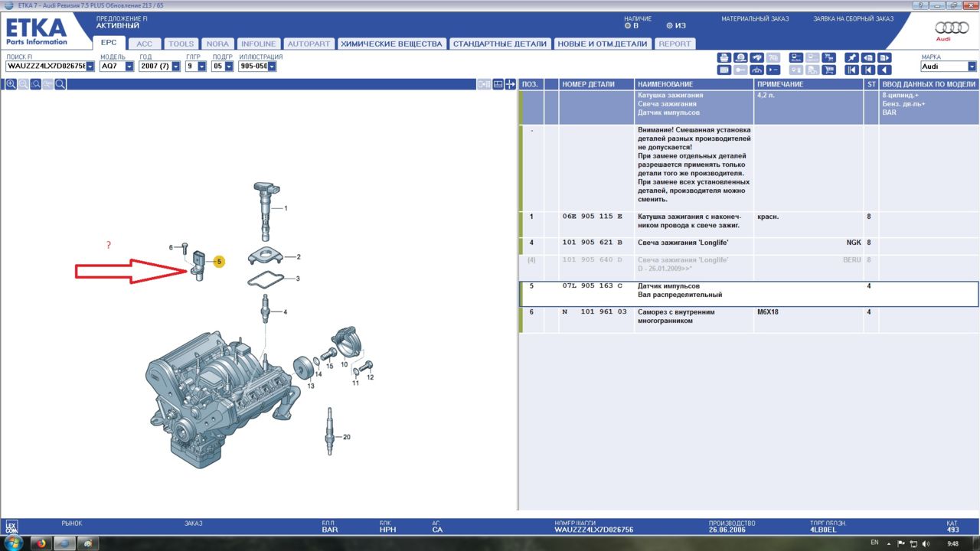This screenshot has width=980, height=551.
Task: Click the third zoom region magnifier
Action: click(35, 84)
